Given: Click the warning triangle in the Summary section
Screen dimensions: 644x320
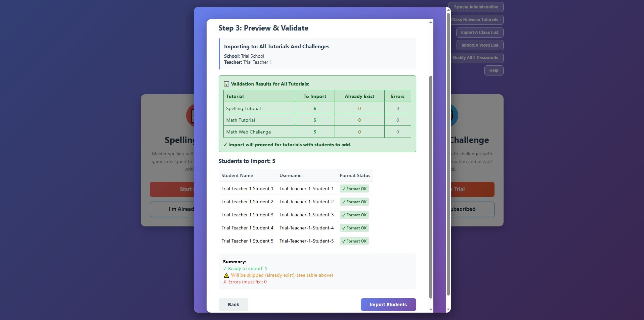Looking at the screenshot, I should [x=226, y=275].
